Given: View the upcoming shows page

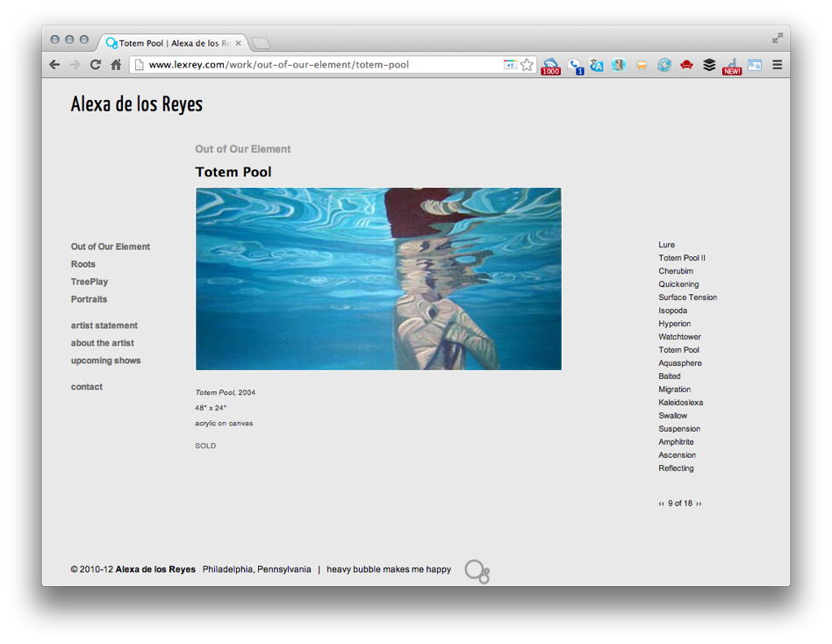Looking at the screenshot, I should (x=105, y=361).
